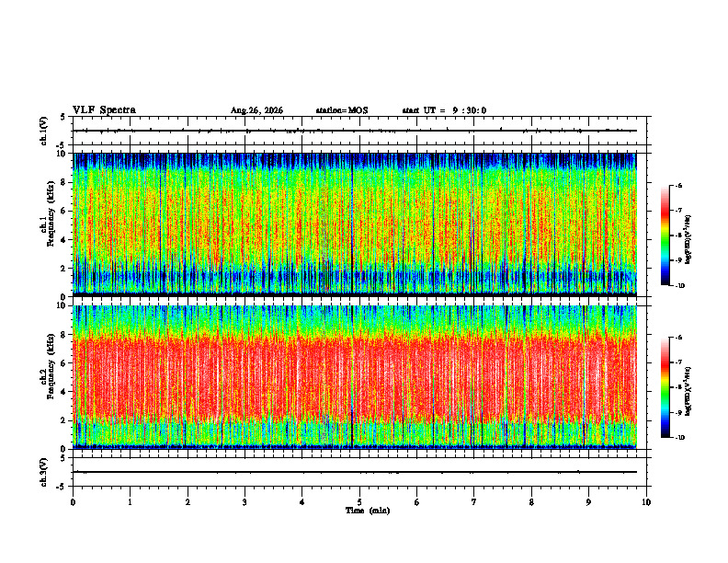Select the Aug.26, 2026 date label

(x=256, y=110)
